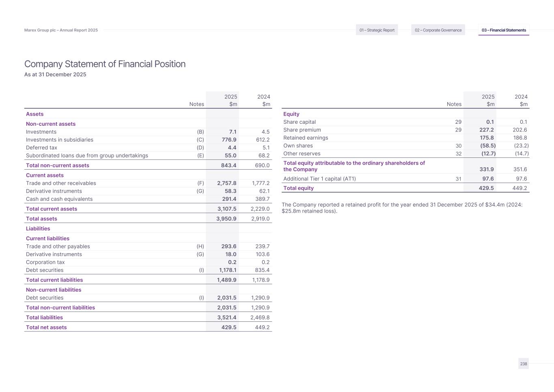Select the Total assets 2025 value 3,950.9
This screenshot has width=554, height=392.
click(226, 219)
